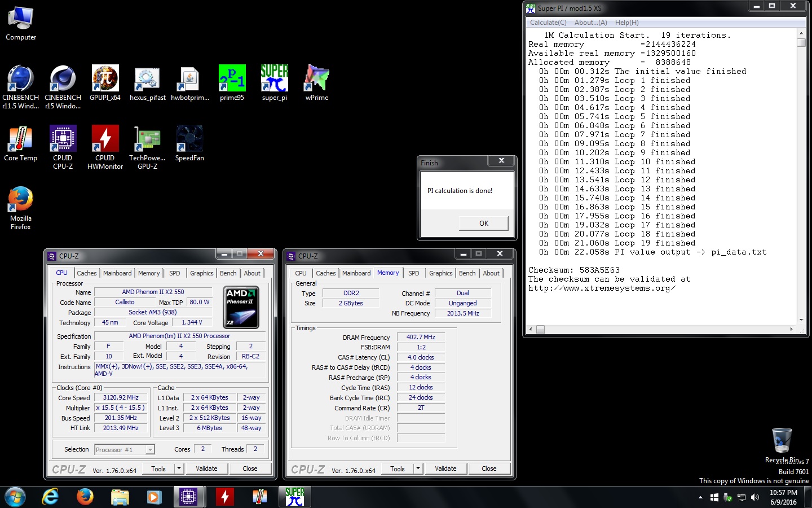This screenshot has height=508, width=812.
Task: Select Caches tab in left CPU-Z
Action: click(87, 273)
